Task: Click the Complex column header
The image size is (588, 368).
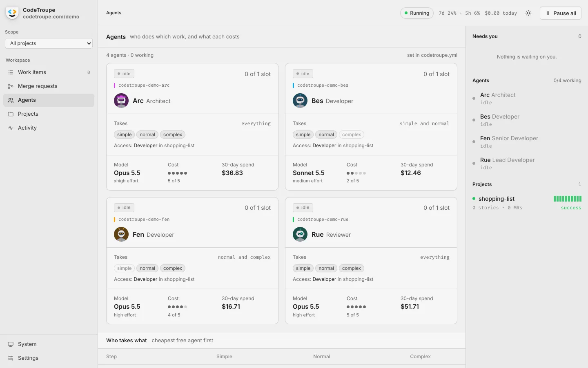Action: pyautogui.click(x=420, y=357)
